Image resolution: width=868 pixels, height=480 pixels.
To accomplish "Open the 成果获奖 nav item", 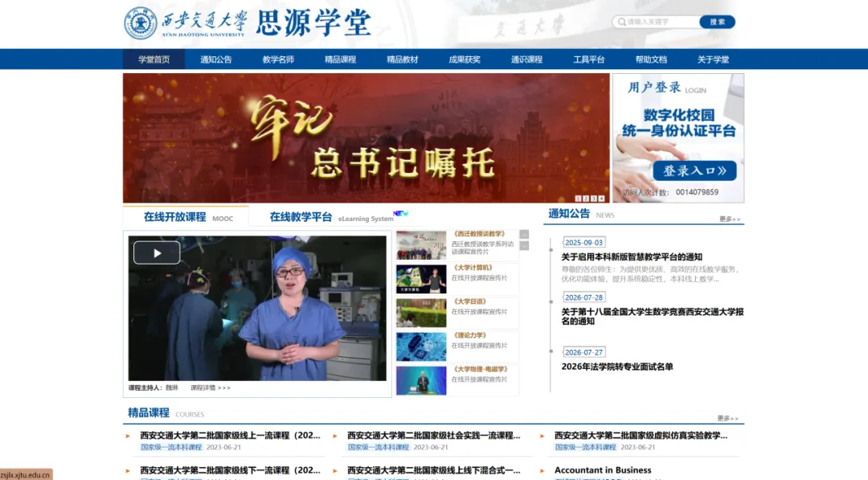I will [x=465, y=59].
